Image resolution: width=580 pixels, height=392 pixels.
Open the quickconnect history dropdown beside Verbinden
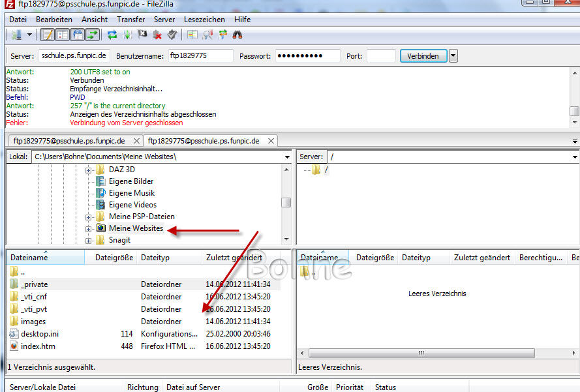[453, 56]
